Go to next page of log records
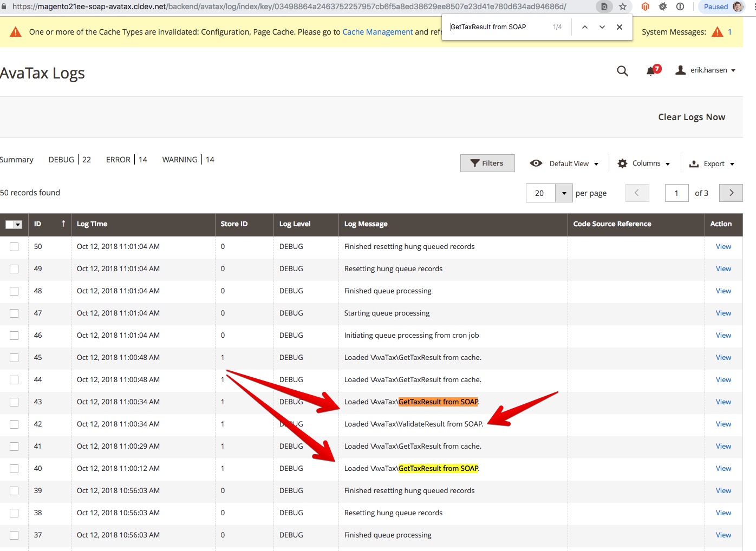This screenshot has width=756, height=551. (731, 193)
